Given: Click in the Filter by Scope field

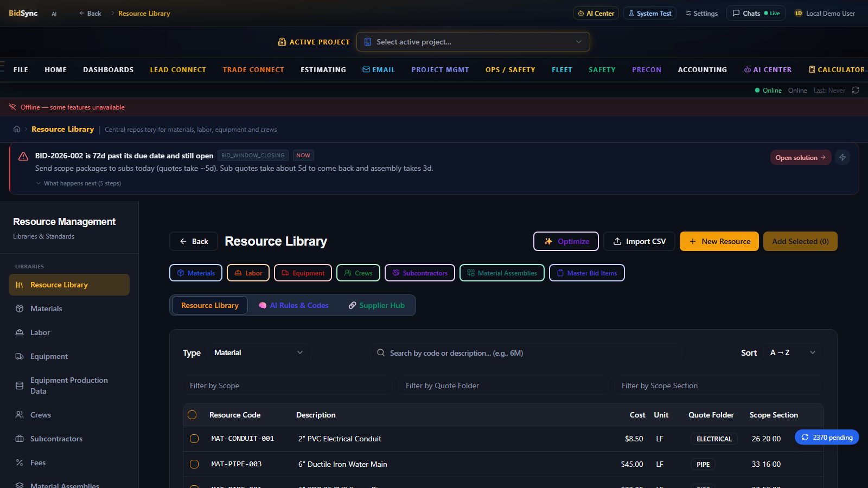Looking at the screenshot, I should (288, 386).
